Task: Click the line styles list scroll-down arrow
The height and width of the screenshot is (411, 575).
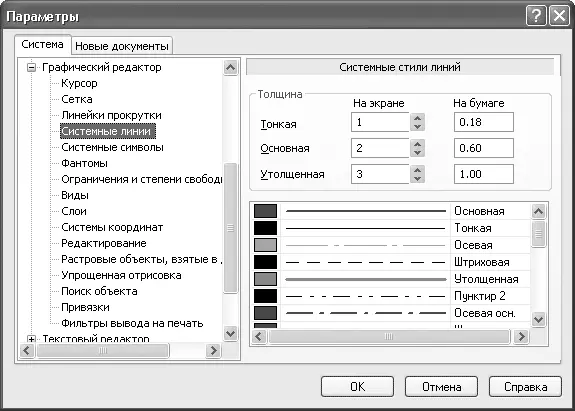Action: (538, 319)
